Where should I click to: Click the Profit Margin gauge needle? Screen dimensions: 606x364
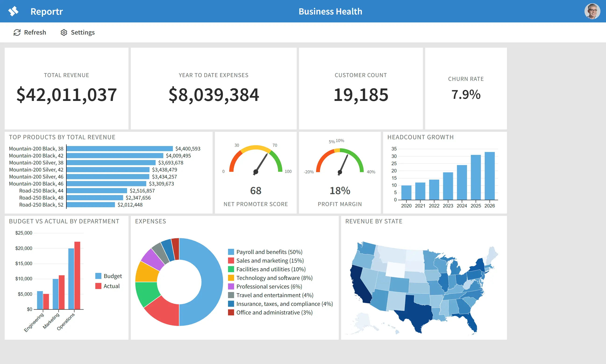coord(343,164)
